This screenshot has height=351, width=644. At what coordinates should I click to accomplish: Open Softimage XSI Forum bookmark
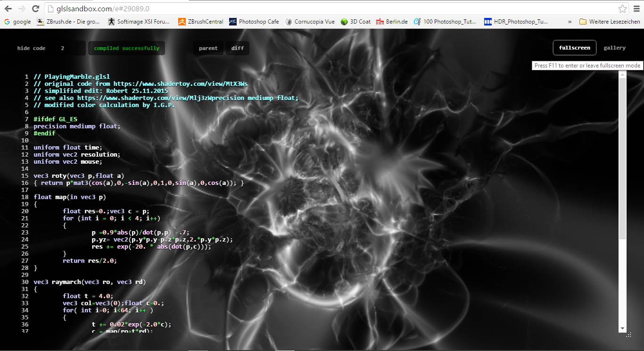pyautogui.click(x=139, y=22)
